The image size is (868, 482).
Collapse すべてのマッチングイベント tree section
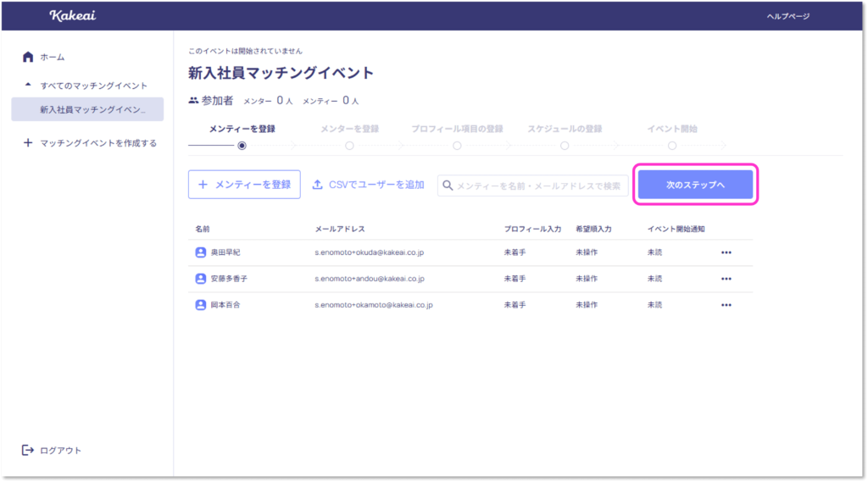tap(28, 86)
